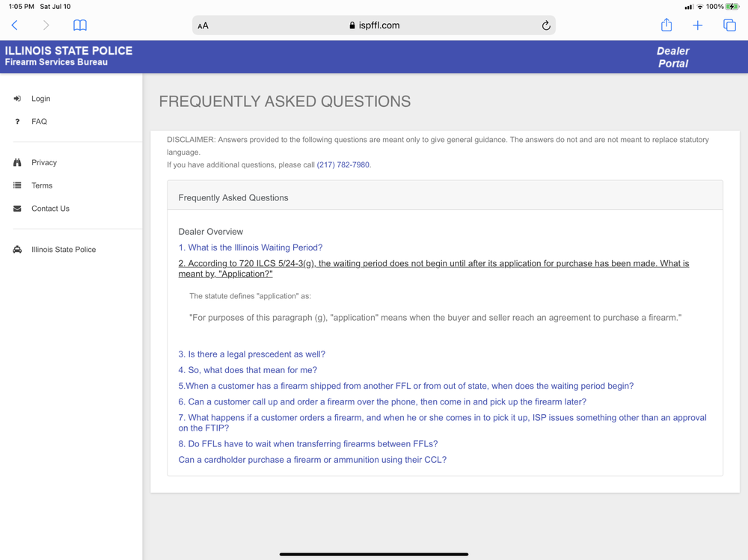
Task: Open FAQ in the sidebar
Action: 39,122
